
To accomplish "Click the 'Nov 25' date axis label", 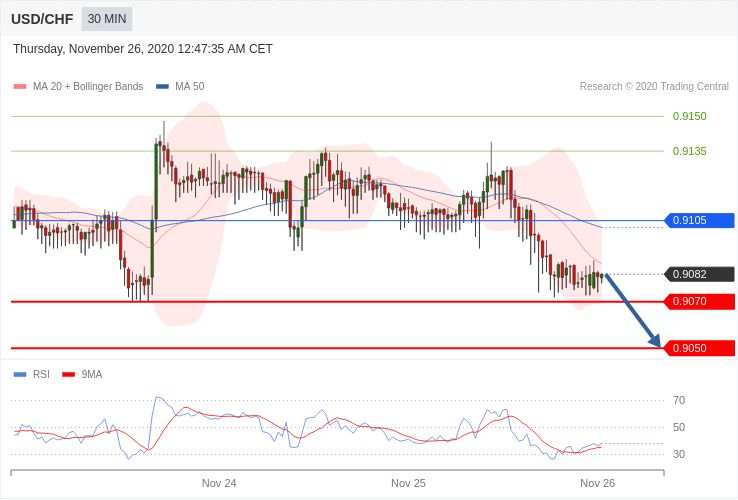I will pyautogui.click(x=408, y=483).
